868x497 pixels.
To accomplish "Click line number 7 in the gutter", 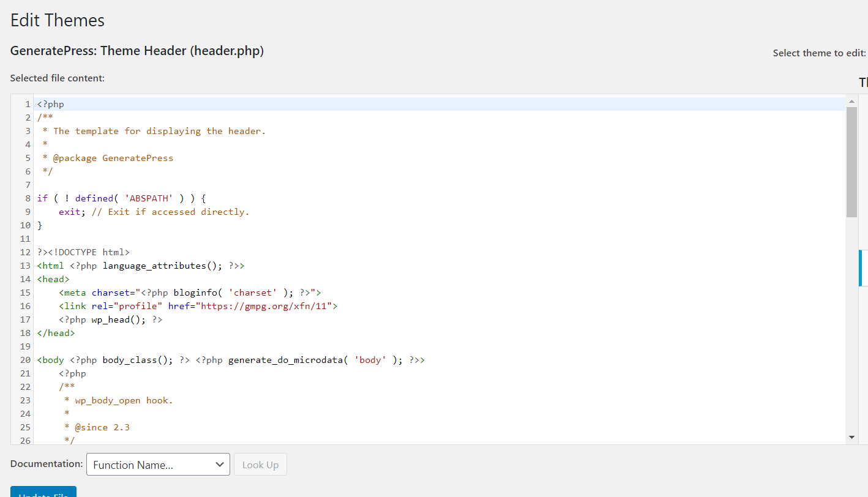I will point(28,185).
